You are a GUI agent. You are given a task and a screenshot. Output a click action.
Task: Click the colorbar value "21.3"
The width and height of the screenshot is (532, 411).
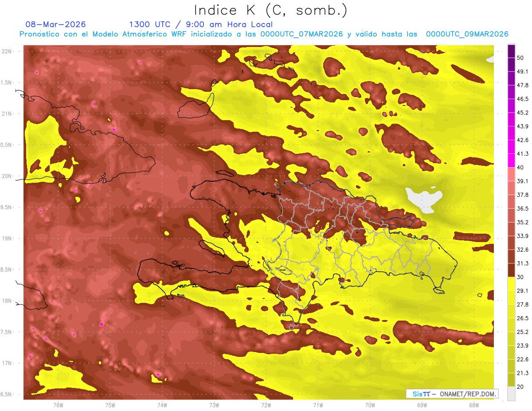(x=523, y=373)
